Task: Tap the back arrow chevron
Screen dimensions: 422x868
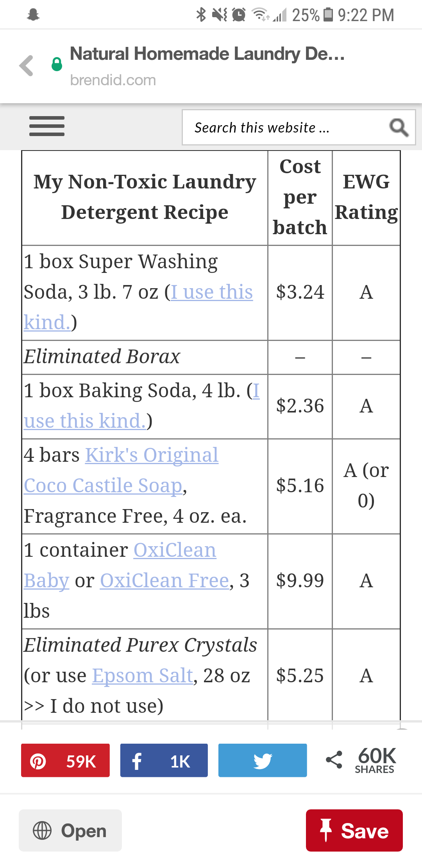Action: point(27,65)
